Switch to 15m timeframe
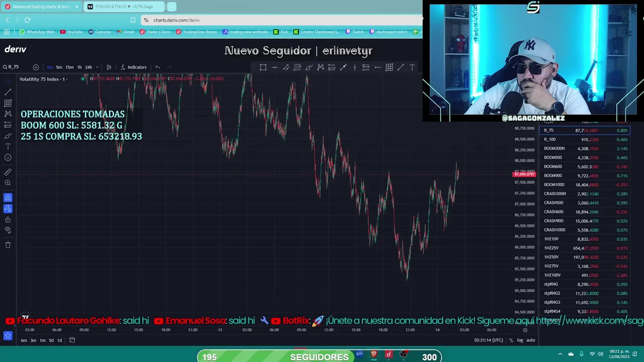Image resolution: width=644 pixels, height=362 pixels. point(69,67)
